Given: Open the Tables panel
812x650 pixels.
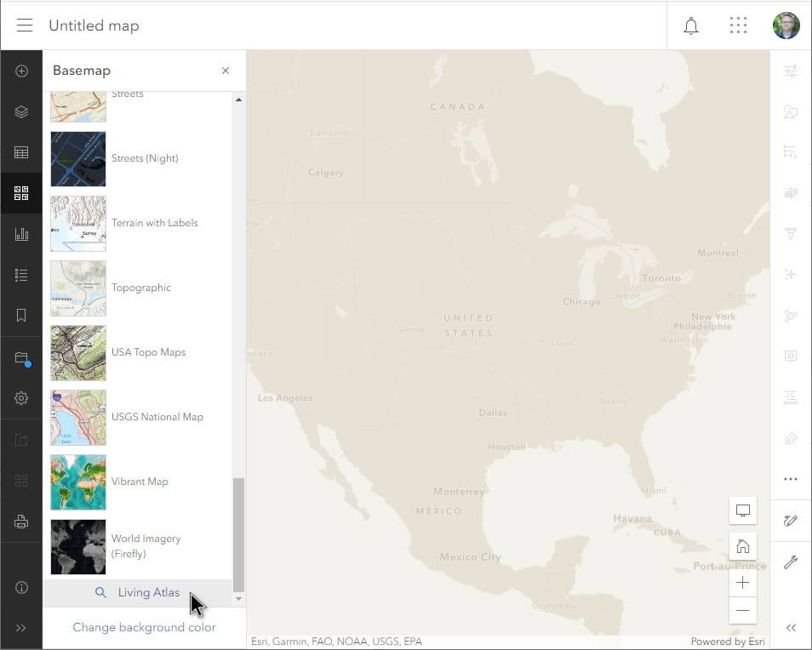Looking at the screenshot, I should click(x=21, y=151).
